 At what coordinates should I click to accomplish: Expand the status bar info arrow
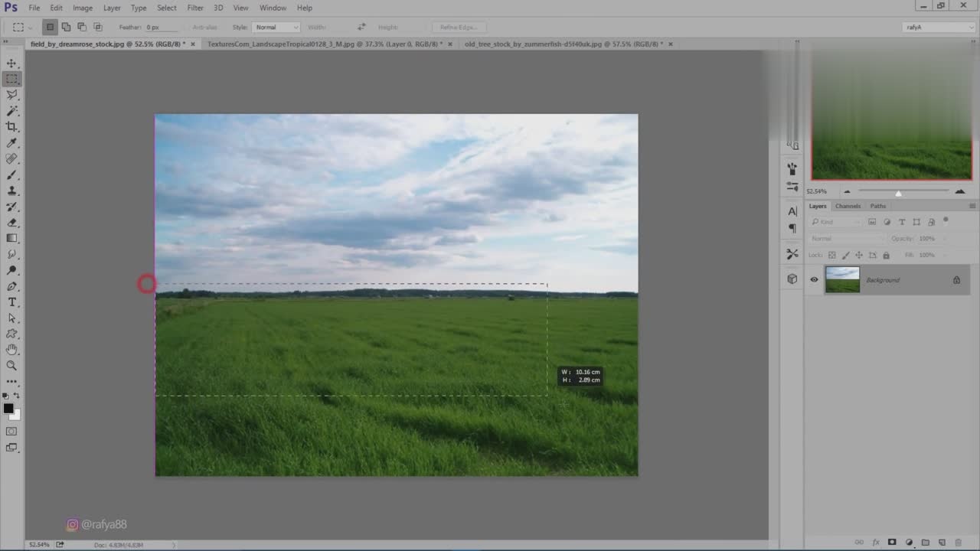tap(173, 545)
